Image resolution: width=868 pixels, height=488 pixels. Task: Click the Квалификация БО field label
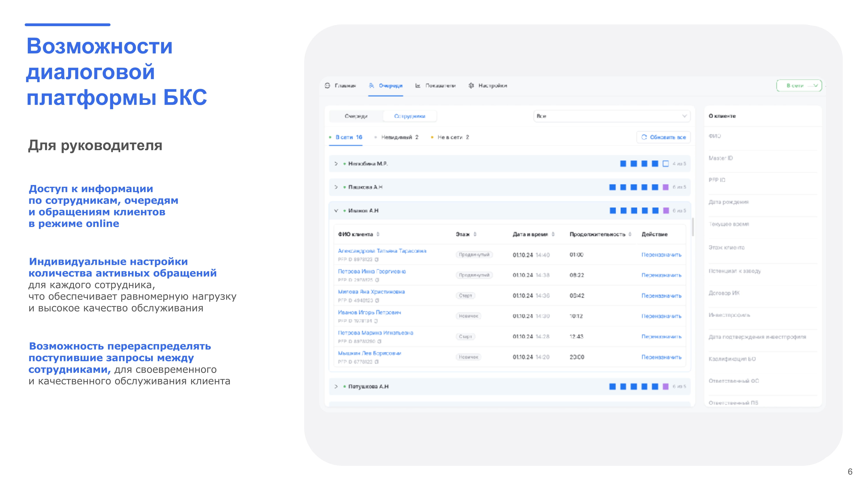(732, 359)
